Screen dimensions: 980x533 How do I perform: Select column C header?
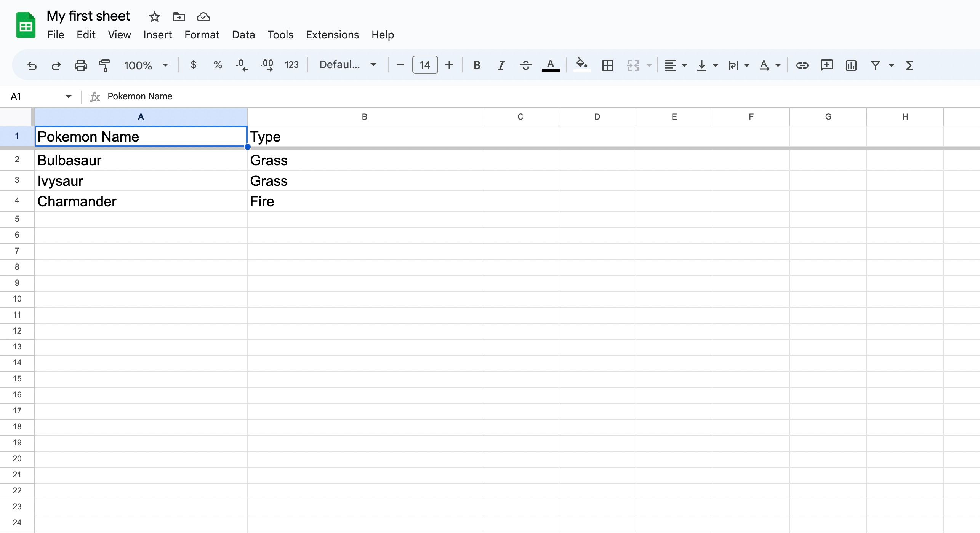click(x=520, y=117)
